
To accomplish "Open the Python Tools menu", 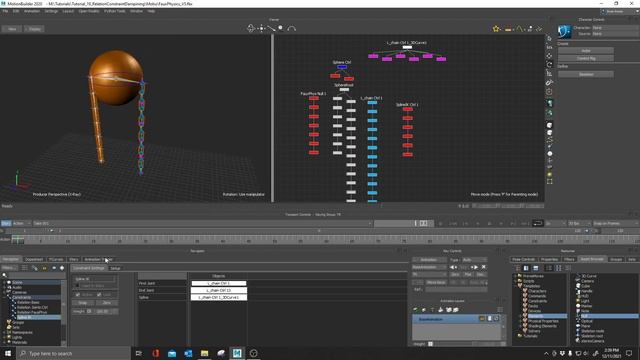I will (115, 11).
